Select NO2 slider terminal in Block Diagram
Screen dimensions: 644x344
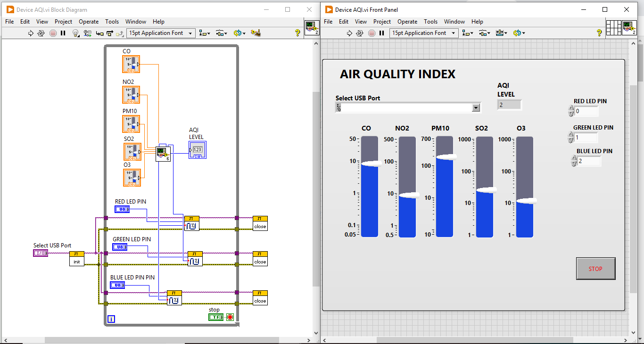tap(131, 95)
